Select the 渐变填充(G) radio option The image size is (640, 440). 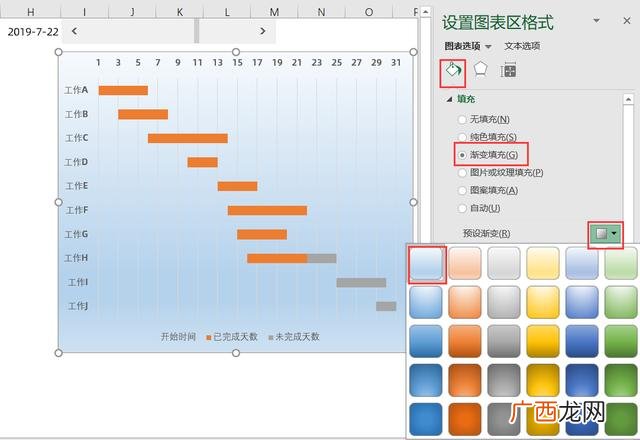489,155
